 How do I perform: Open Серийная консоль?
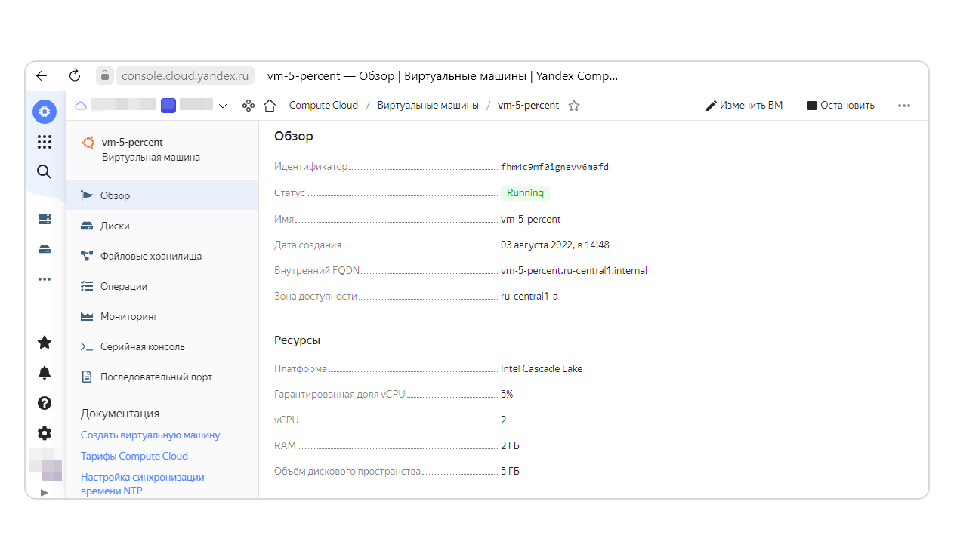pos(162,346)
